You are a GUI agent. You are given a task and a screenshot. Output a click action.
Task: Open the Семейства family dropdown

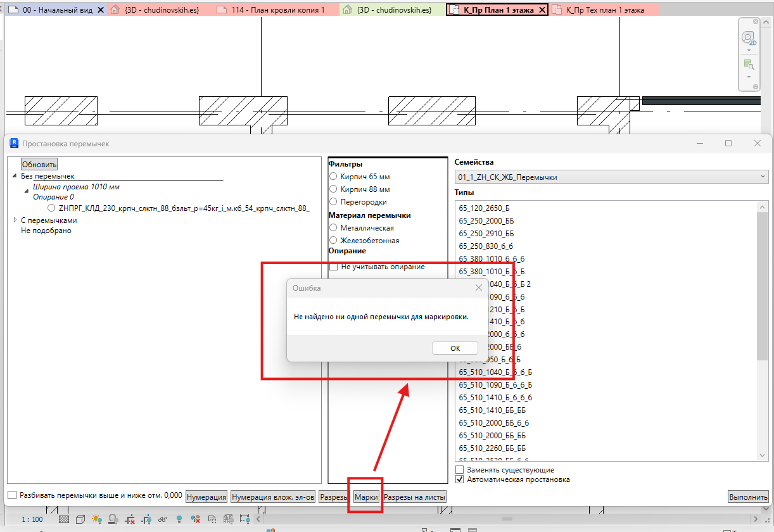(611, 177)
